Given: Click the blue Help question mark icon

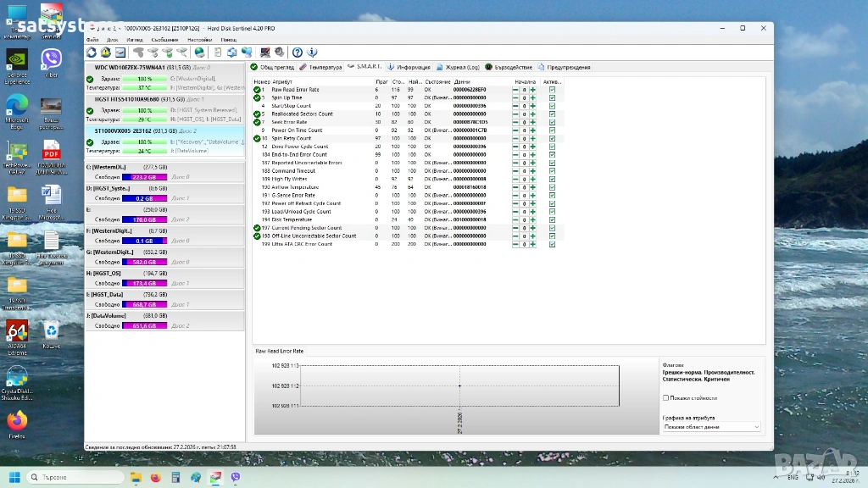Looking at the screenshot, I should 298,53.
